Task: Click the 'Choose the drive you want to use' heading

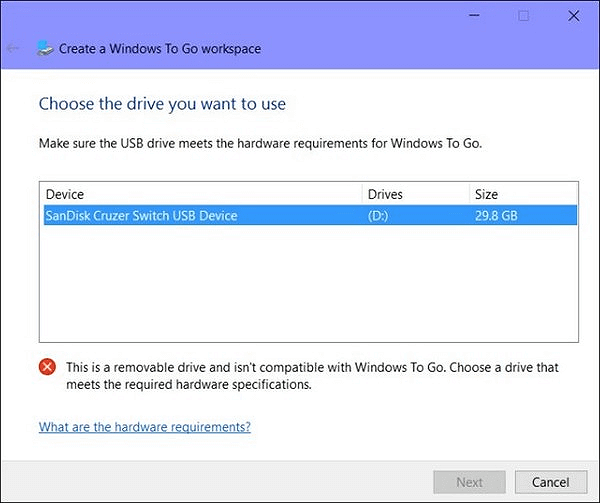Action: [162, 103]
